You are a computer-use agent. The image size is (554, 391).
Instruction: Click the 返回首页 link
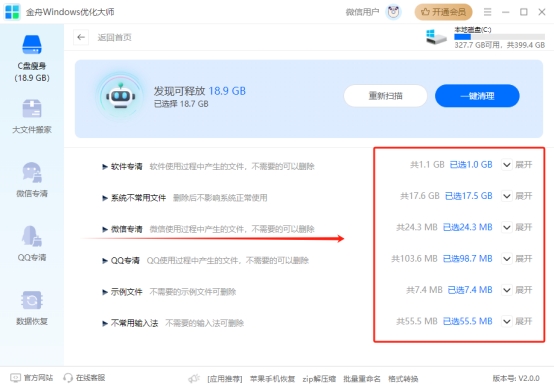pyautogui.click(x=114, y=37)
